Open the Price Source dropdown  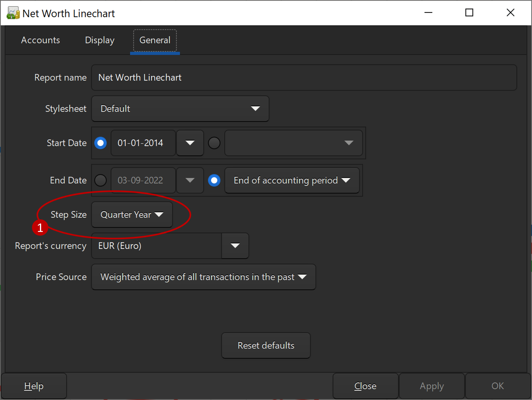[x=203, y=277]
